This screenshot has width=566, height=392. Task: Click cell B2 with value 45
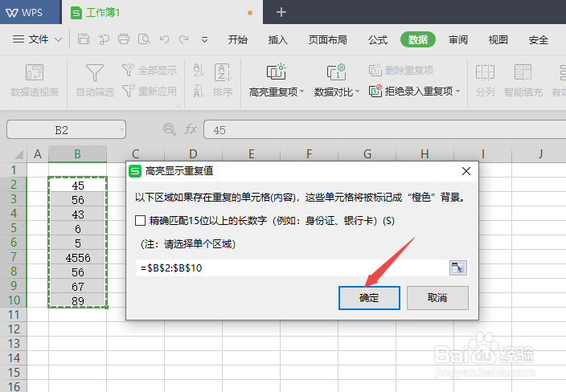click(x=78, y=186)
